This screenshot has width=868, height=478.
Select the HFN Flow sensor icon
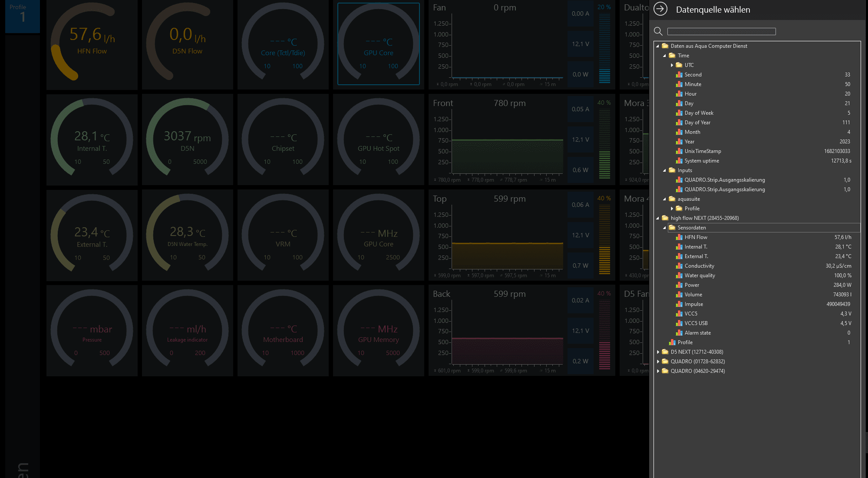[679, 237]
